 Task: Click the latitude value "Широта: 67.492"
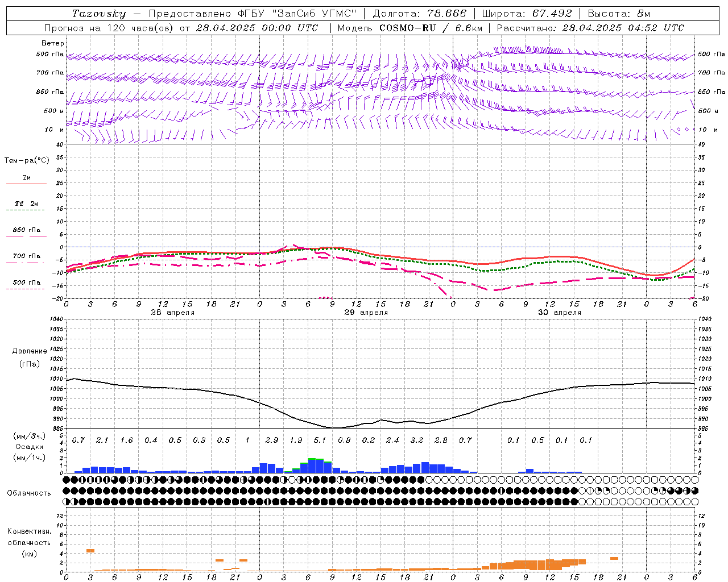(527, 14)
